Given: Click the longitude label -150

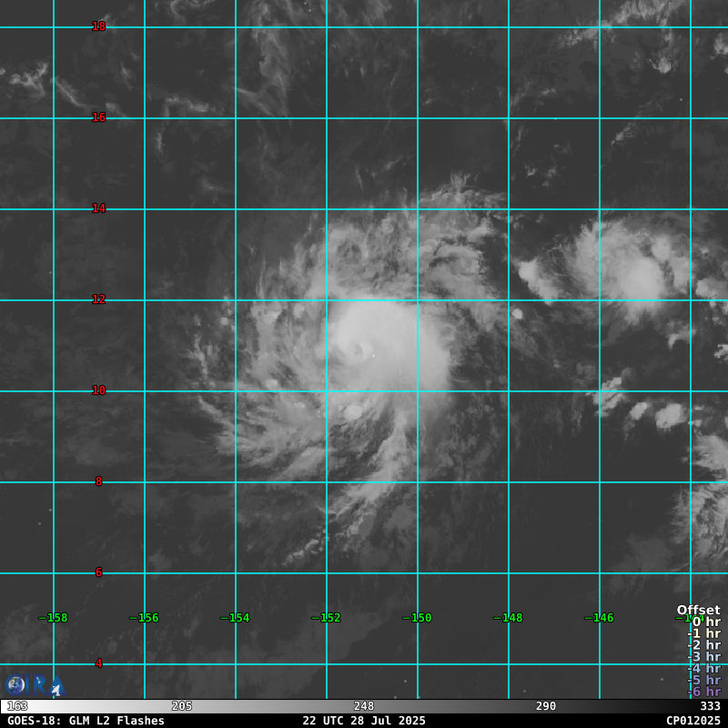Looking at the screenshot, I should (x=417, y=618).
